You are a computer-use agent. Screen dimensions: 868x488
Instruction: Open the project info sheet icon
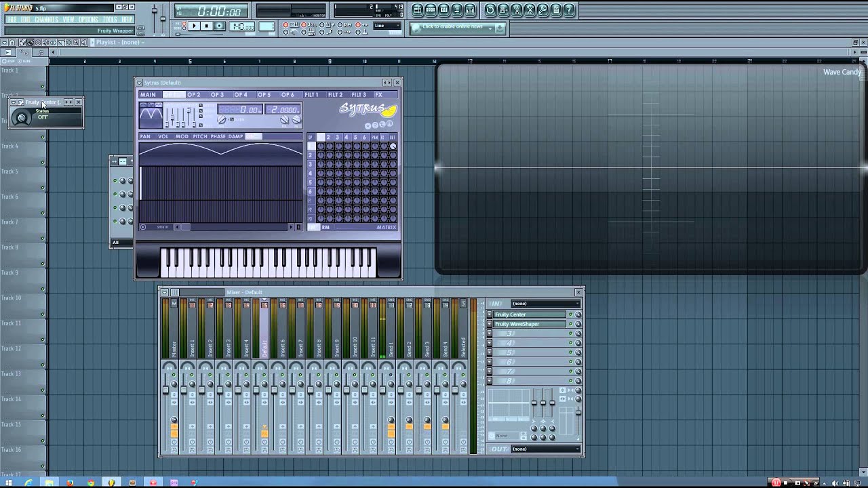tap(555, 10)
